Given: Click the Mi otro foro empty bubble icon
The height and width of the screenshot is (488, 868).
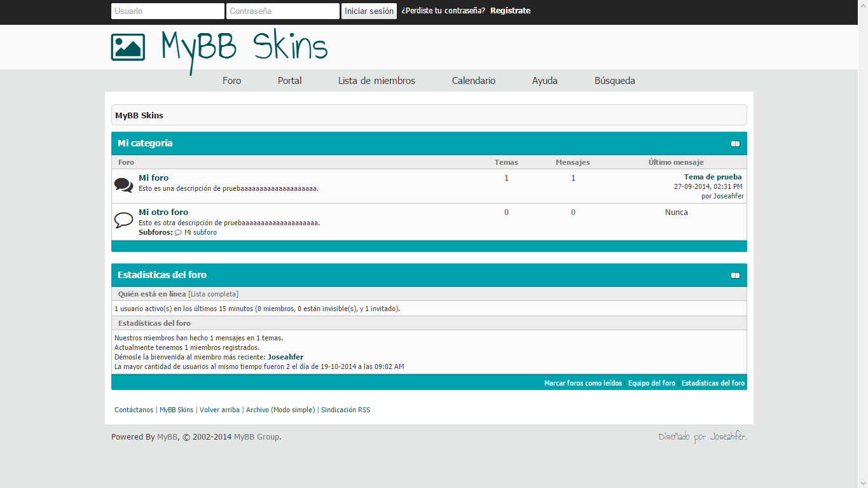Looking at the screenshot, I should click(123, 220).
